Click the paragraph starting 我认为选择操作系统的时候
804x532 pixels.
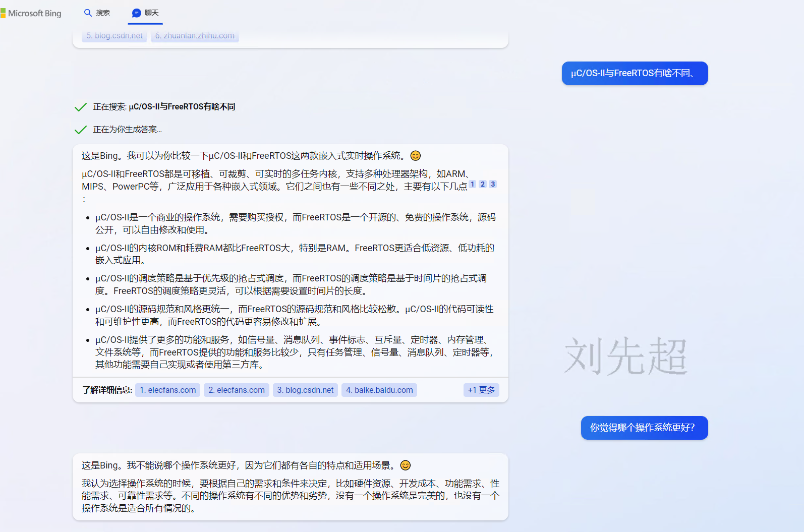pyautogui.click(x=291, y=496)
